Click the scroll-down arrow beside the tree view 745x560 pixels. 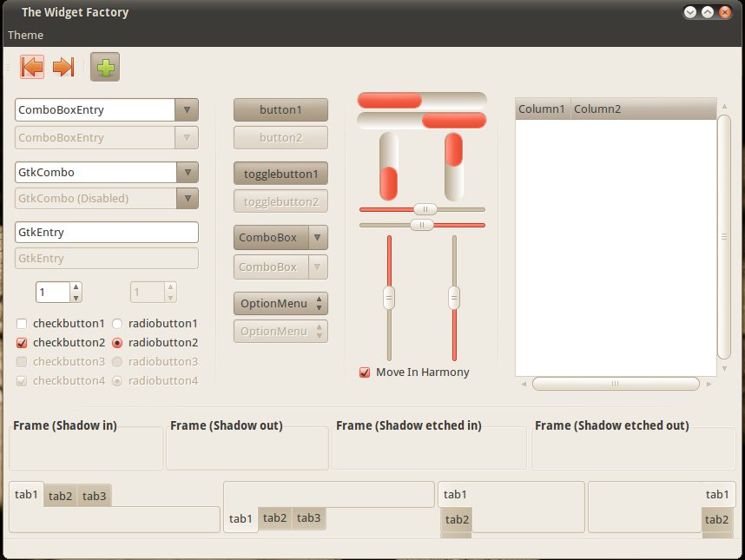tap(724, 368)
